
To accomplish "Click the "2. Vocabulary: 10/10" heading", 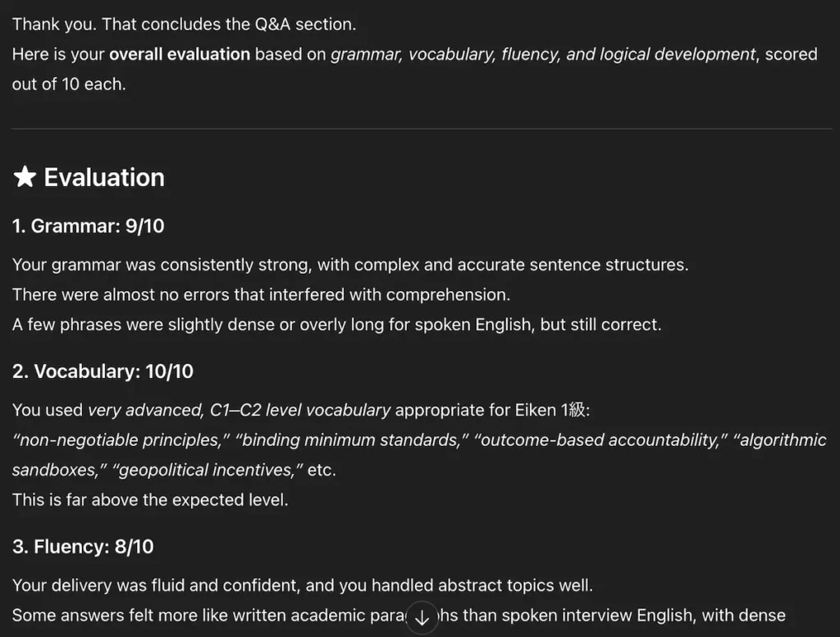I will coord(103,371).
